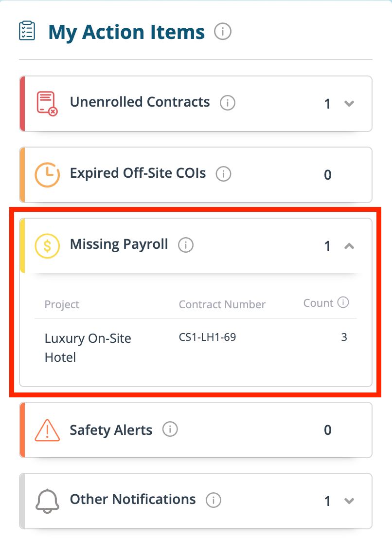Screen dimensions: 392x560
Task: Open Missing Payroll info icon
Action: pos(185,245)
